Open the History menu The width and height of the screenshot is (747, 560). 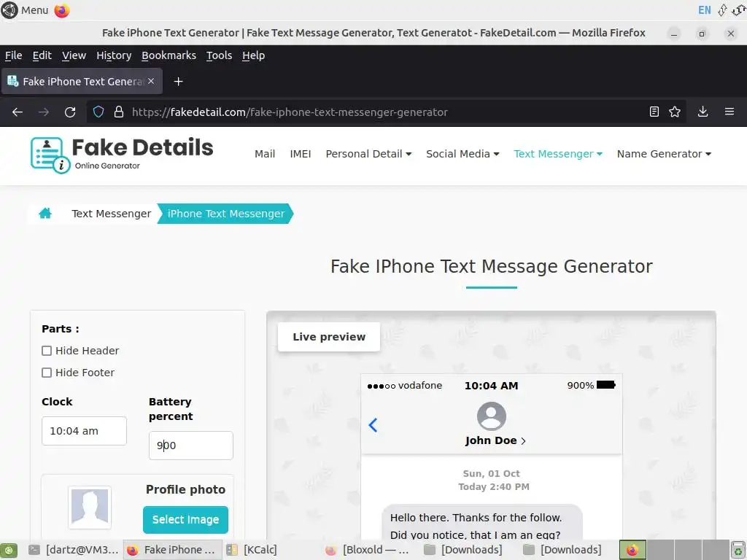114,55
